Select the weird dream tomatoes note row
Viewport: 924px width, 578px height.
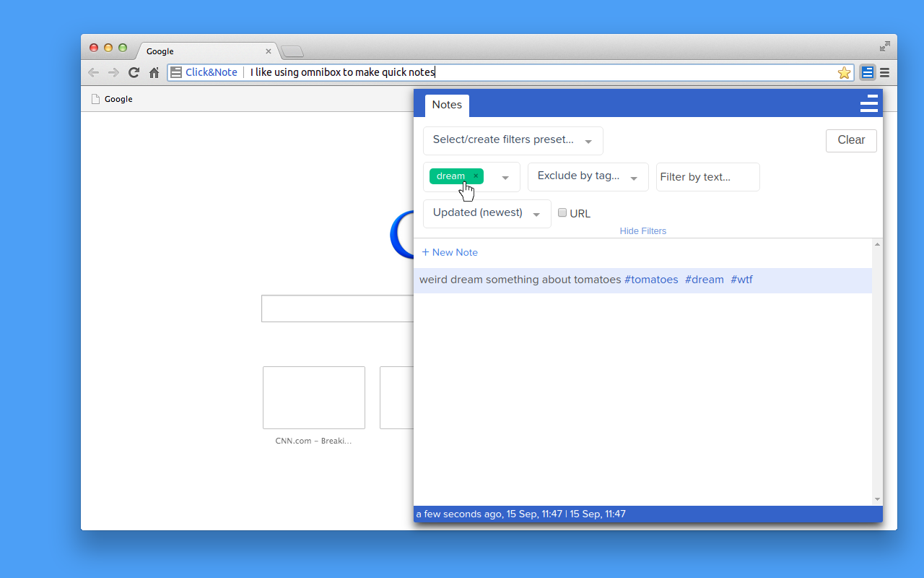(x=642, y=280)
